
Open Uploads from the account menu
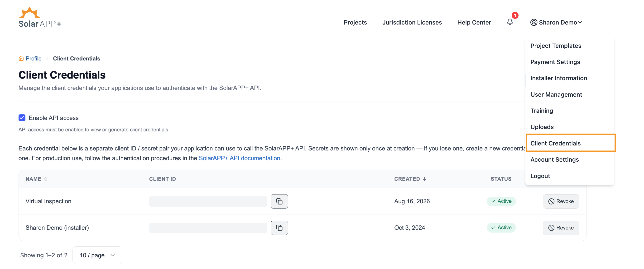tap(542, 127)
